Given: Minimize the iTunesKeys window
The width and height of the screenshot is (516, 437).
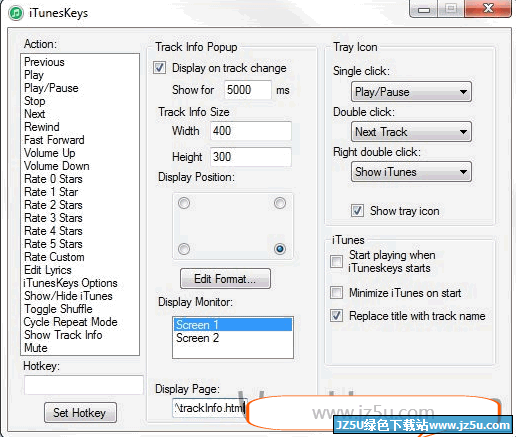Looking at the screenshot, I should (x=424, y=9).
